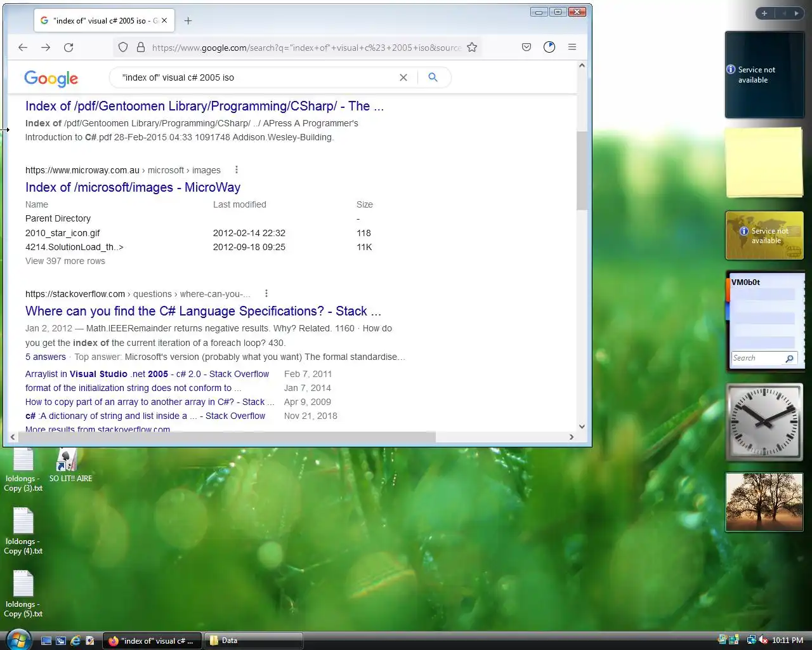Open How to copy part of an array link
Image resolution: width=812 pixels, height=650 pixels.
pos(150,402)
